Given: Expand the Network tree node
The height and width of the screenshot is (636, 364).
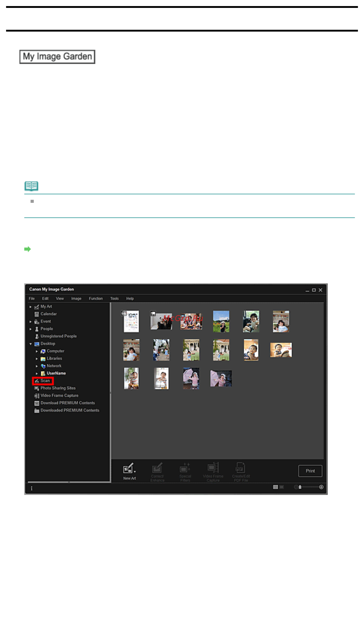Looking at the screenshot, I should coord(37,366).
